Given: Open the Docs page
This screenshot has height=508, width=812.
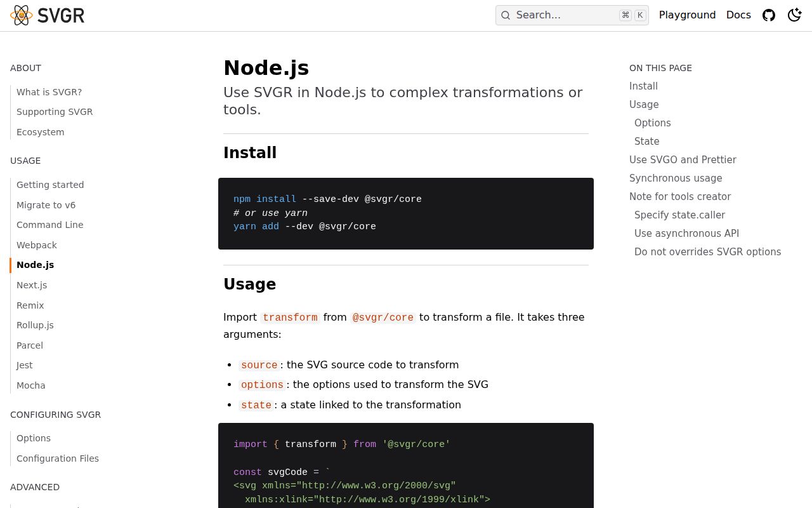Looking at the screenshot, I should pyautogui.click(x=738, y=15).
